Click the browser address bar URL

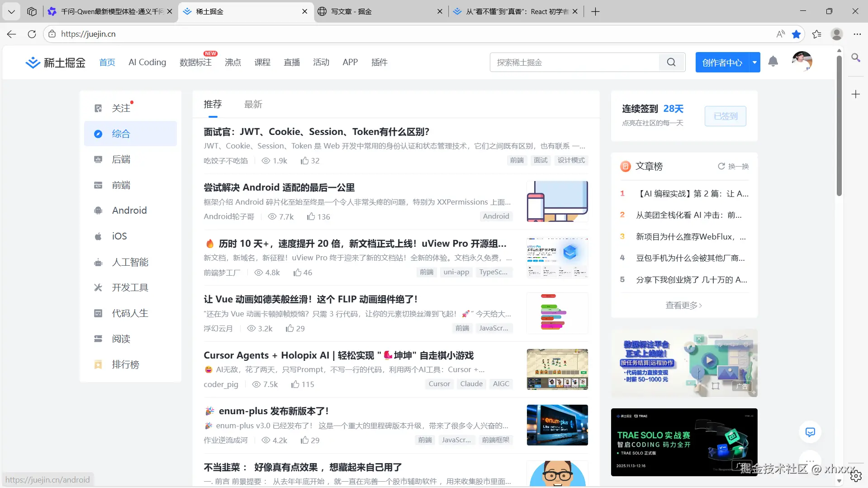point(88,34)
